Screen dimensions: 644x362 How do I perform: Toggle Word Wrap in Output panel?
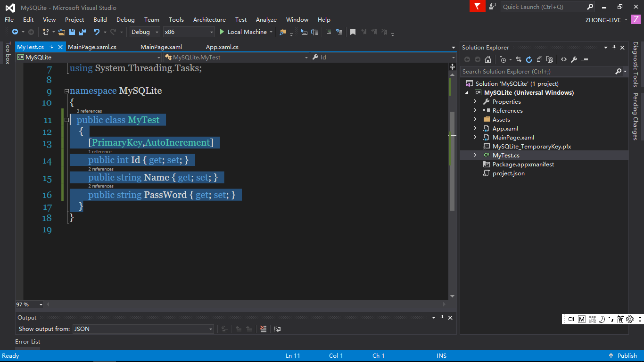click(x=277, y=329)
